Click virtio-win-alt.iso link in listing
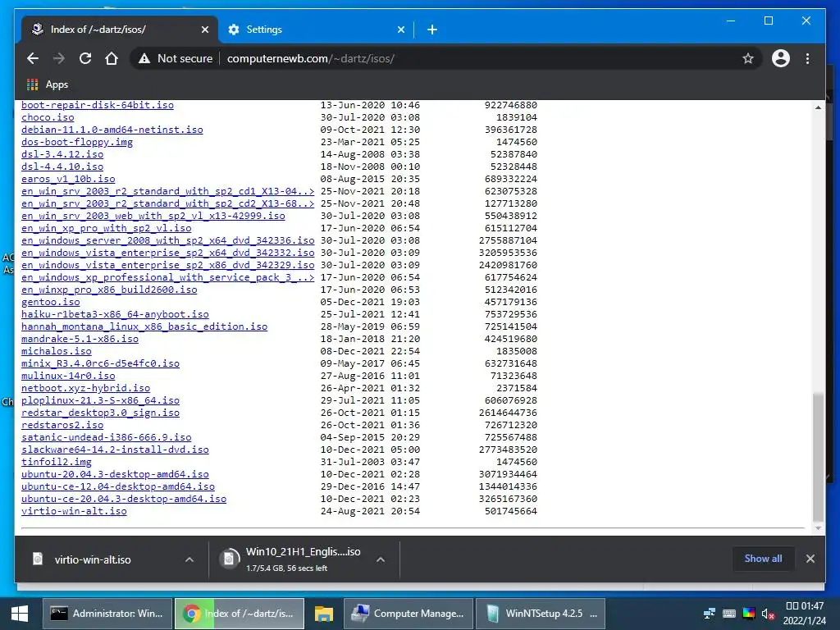This screenshot has width=840, height=630. [x=74, y=512]
